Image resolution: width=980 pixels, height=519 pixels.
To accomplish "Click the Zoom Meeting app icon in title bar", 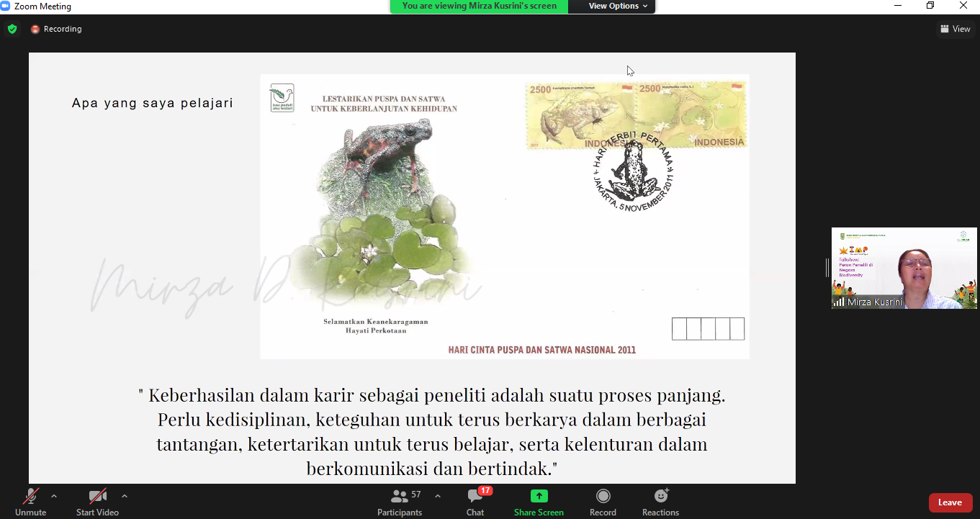I will coord(5,6).
